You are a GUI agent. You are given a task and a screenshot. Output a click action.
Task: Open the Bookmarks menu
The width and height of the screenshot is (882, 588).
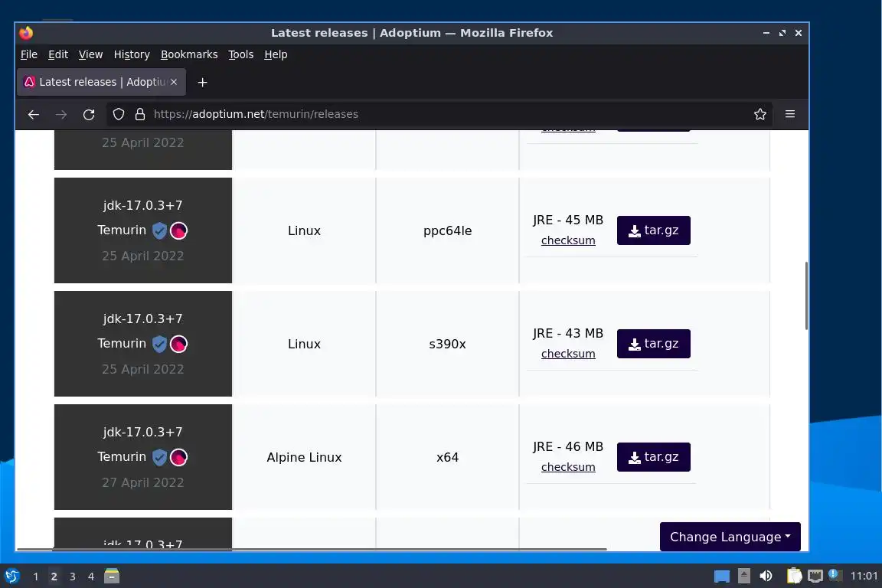coord(189,54)
